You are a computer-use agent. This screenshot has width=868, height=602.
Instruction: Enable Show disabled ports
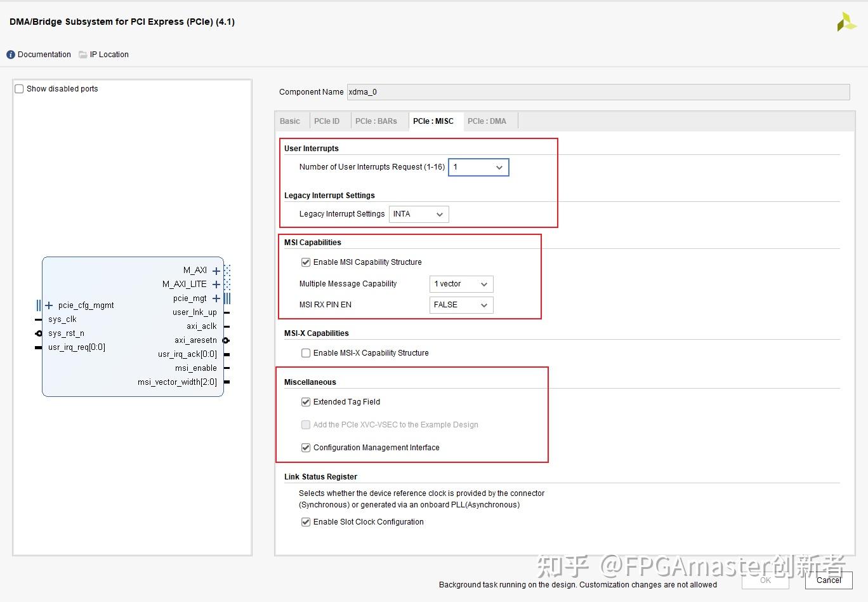pyautogui.click(x=19, y=88)
